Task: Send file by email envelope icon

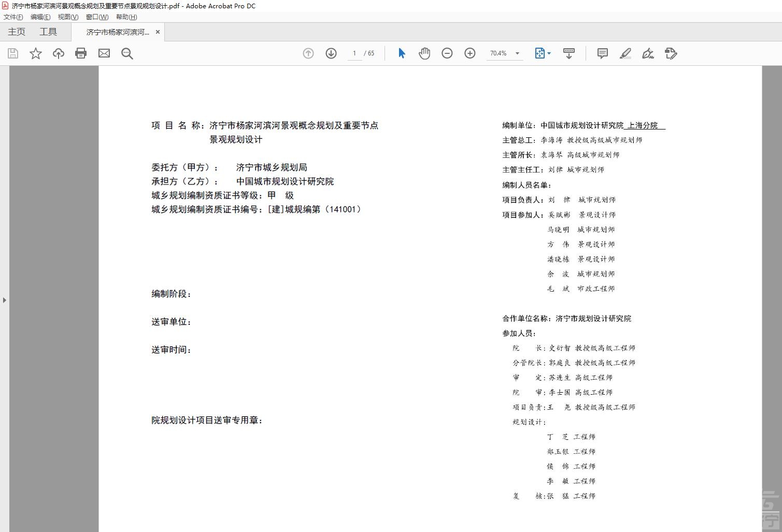Action: point(104,53)
